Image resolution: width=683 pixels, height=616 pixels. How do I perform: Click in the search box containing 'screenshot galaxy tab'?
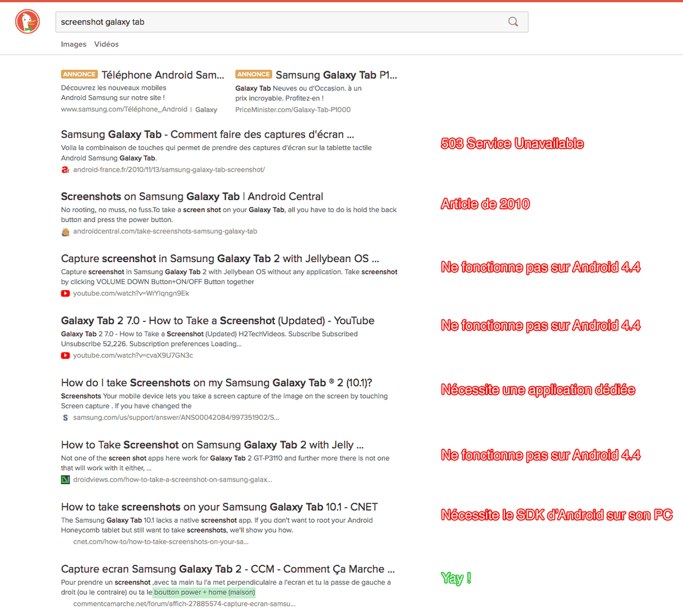point(279,22)
